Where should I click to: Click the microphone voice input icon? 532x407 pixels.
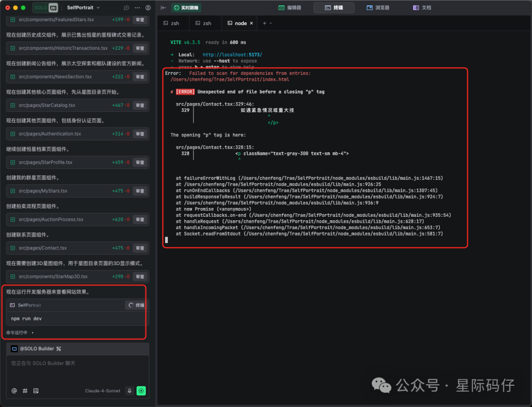[x=130, y=390]
